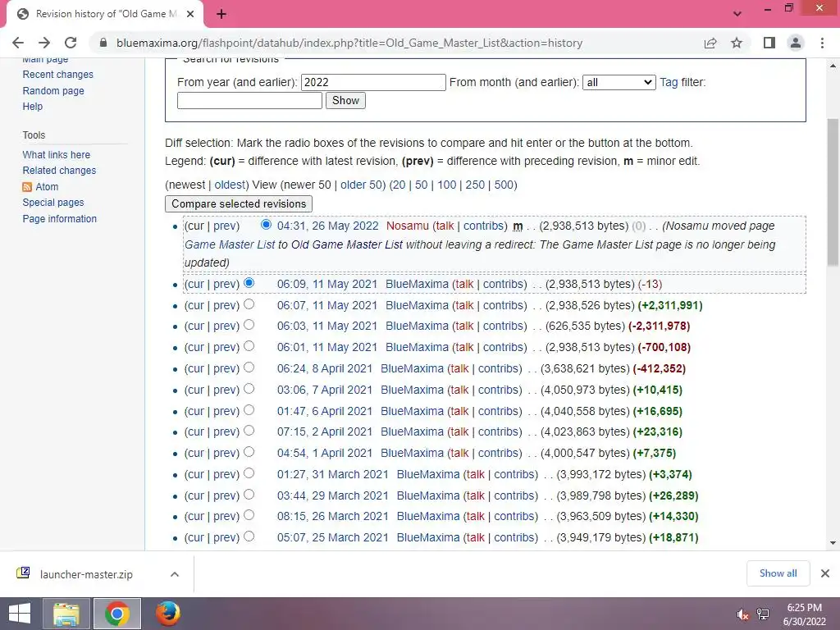Screen dimensions: 840x630
Task: Open File Explorer from taskbar
Action: [x=66, y=614]
